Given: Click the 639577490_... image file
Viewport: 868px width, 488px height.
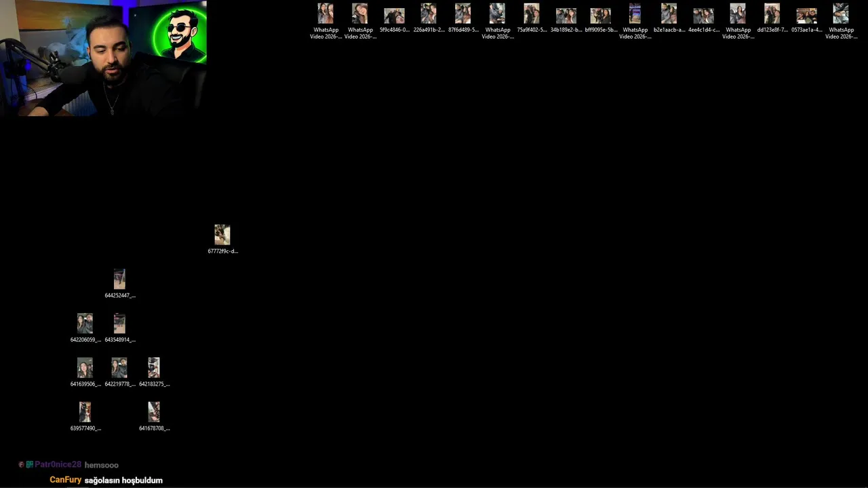Looking at the screenshot, I should tap(85, 416).
